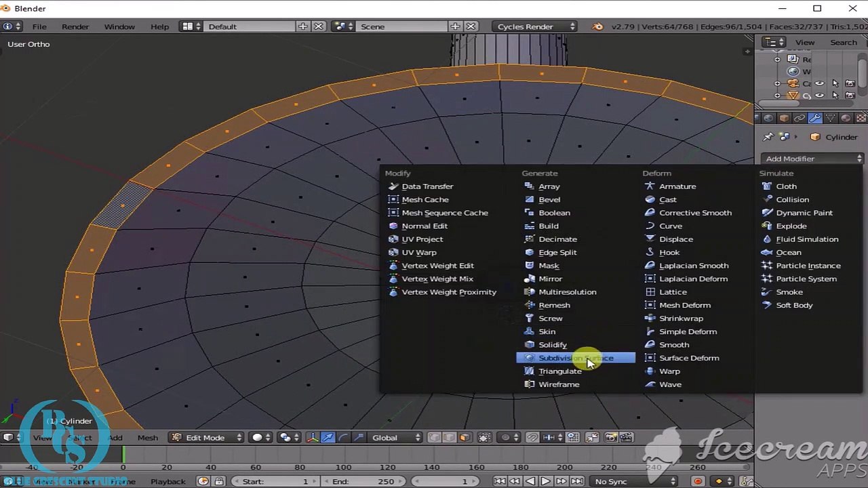
Task: Open the Edit Mode selector dropdown
Action: 207,438
